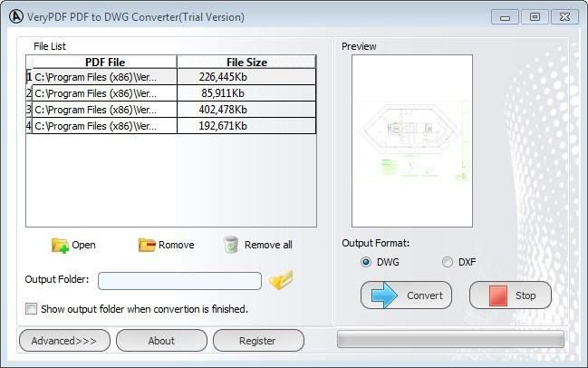Click the Open folder icon
The width and height of the screenshot is (588, 368).
(x=60, y=246)
